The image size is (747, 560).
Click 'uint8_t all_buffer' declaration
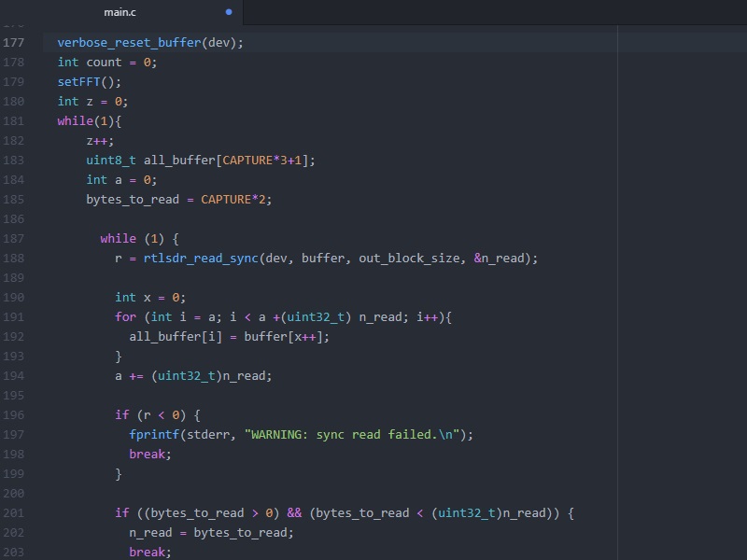coord(150,161)
